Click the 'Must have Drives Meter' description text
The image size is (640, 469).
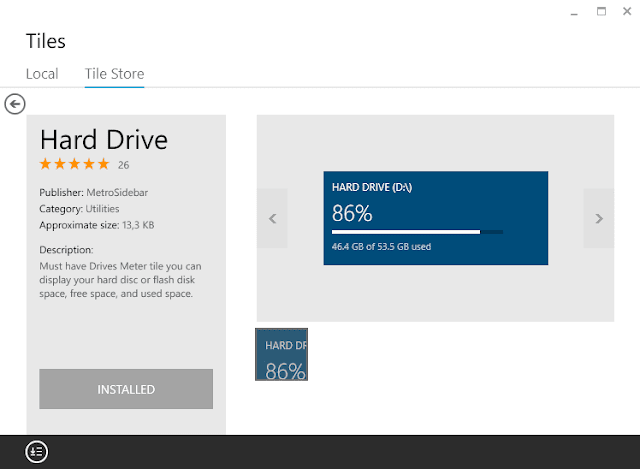coord(120,280)
